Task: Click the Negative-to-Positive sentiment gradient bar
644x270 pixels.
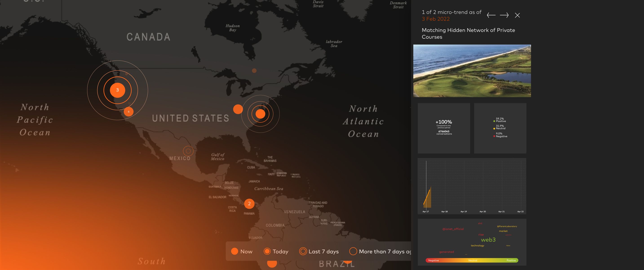Action: pos(472,260)
